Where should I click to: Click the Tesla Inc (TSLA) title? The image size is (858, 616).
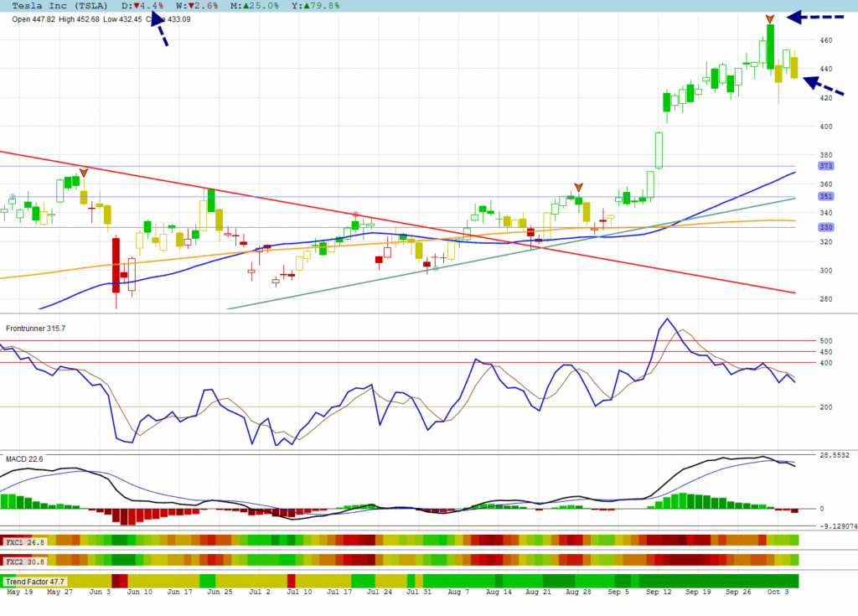tap(57, 6)
